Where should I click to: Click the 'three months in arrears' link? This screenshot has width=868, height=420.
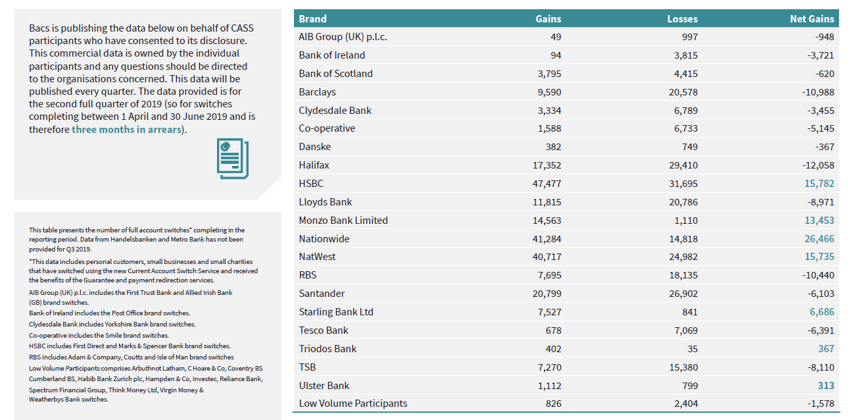click(x=126, y=129)
